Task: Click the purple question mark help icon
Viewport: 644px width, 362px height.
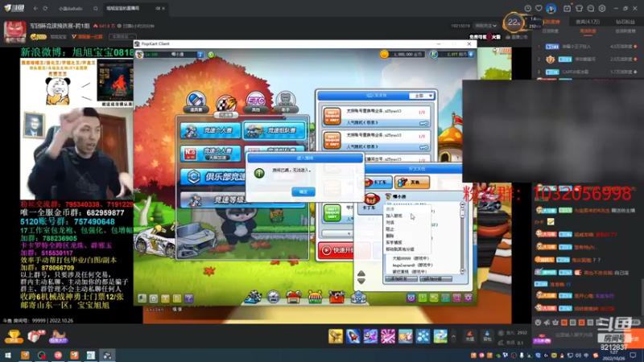Action: [188, 298]
